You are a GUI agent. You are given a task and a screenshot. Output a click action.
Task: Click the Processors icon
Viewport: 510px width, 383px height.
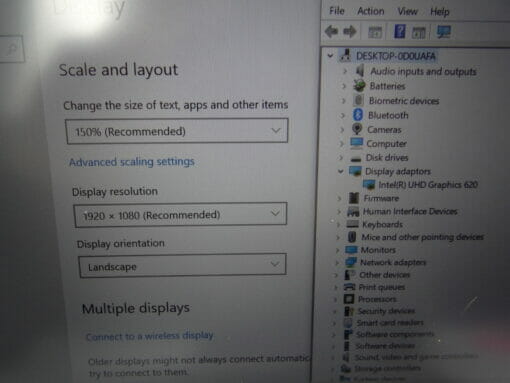349,299
